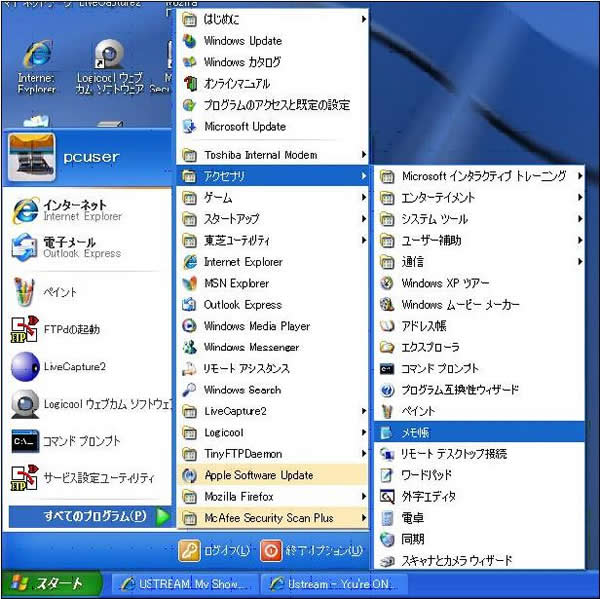
Task: Click コマンド プロンプト icon in Accessories
Action: pyautogui.click(x=387, y=369)
